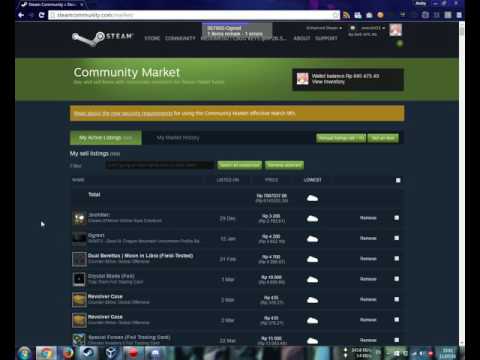Viewport: 480px width, 360px height.
Task: Click the bookmark star in address bar
Action: [x=335, y=15]
